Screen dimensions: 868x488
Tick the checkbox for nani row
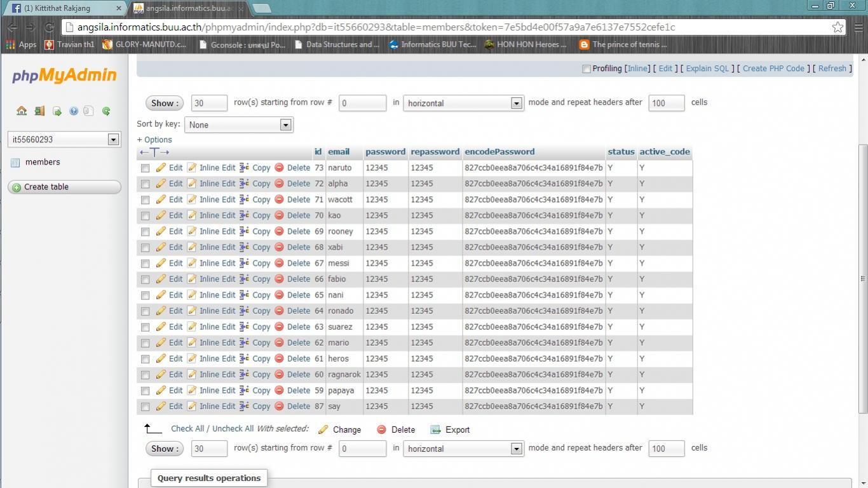tap(145, 295)
